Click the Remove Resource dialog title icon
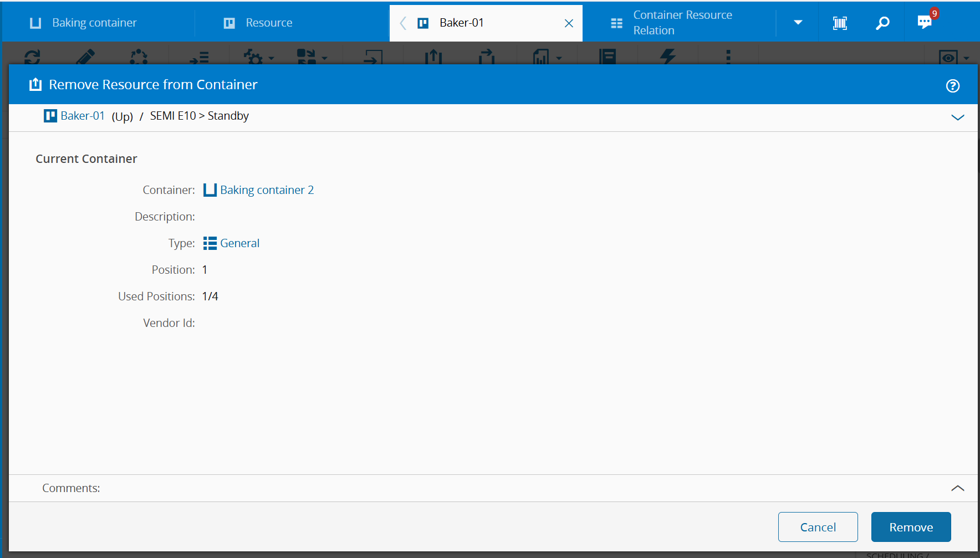 tap(35, 84)
